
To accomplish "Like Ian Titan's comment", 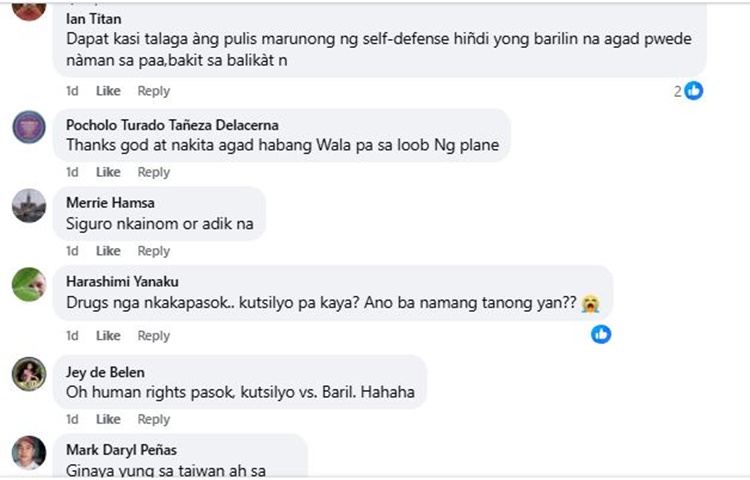I will click(108, 91).
